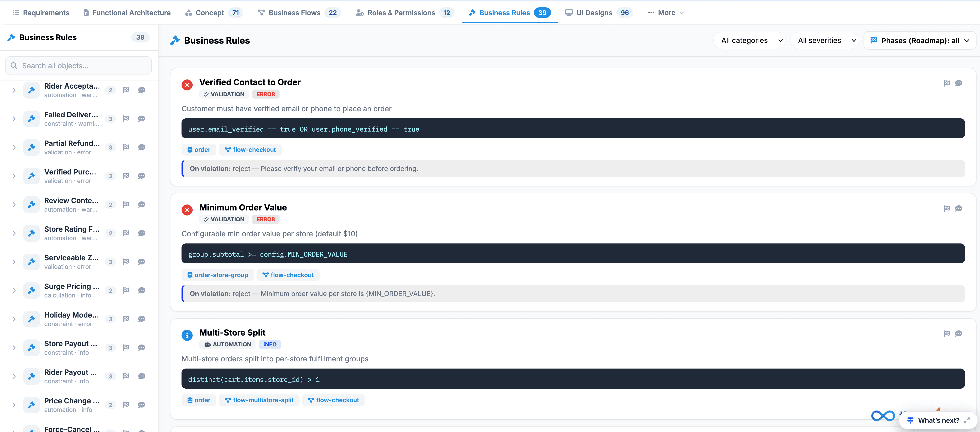The image size is (980, 432).
Task: Open the All categories dropdown
Action: click(749, 40)
